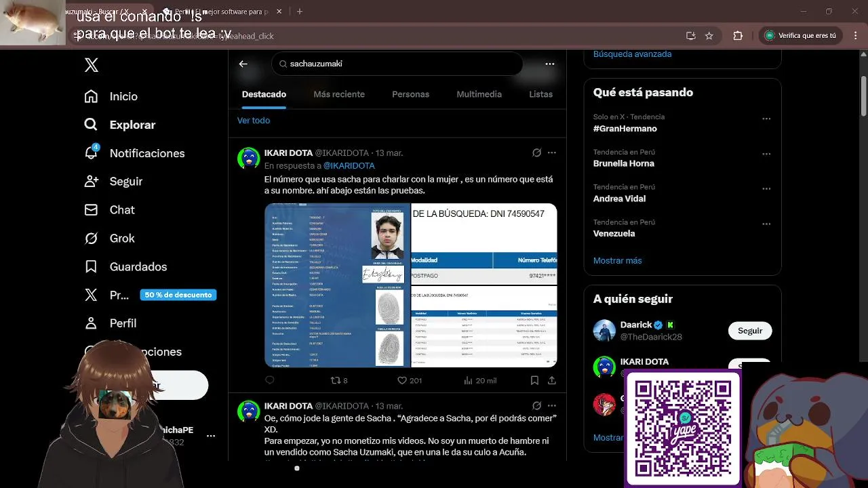Switch to Listas tab
The width and height of the screenshot is (868, 488).
(540, 94)
